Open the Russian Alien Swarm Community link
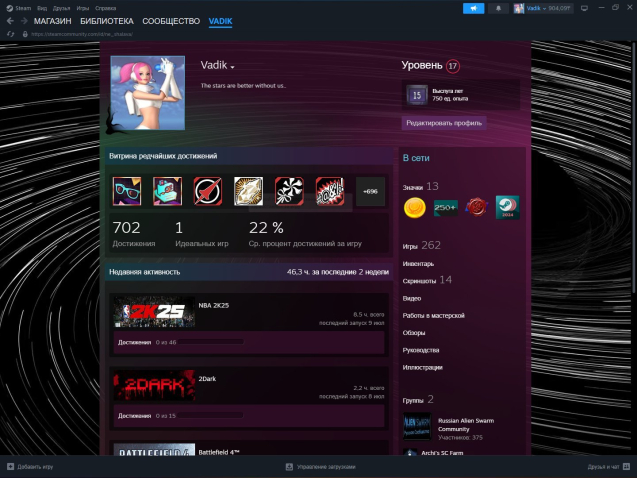 tap(466, 425)
